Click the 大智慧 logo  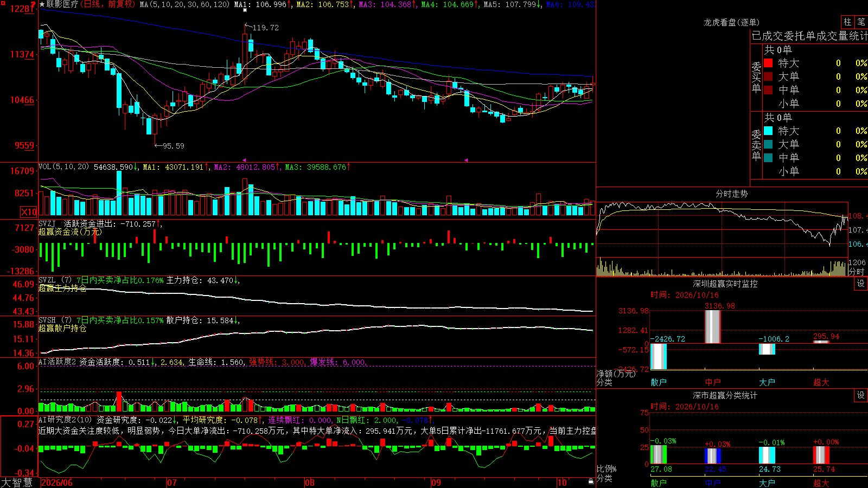point(17,483)
